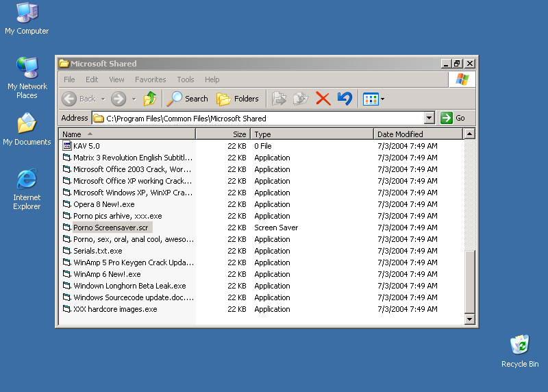Restore down the Microsoft Shared window
The height and width of the screenshot is (392, 548).
coord(457,63)
